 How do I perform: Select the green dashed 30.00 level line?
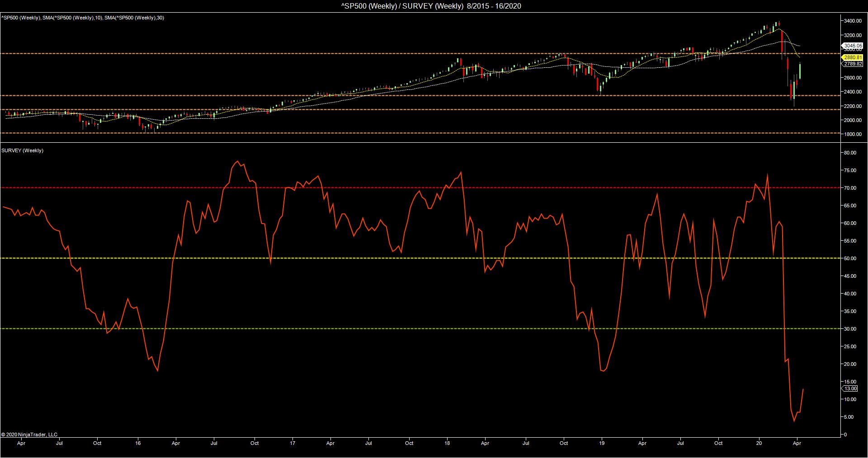tap(407, 329)
